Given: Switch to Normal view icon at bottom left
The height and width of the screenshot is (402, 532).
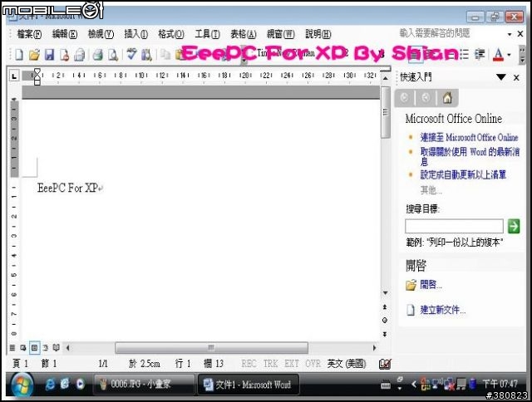Looking at the screenshot, I should click(12, 348).
